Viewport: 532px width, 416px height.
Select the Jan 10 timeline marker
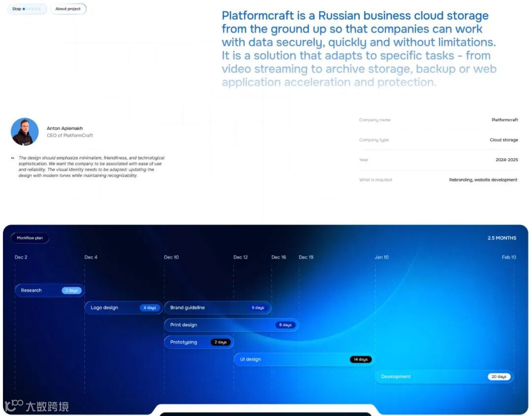click(x=382, y=257)
